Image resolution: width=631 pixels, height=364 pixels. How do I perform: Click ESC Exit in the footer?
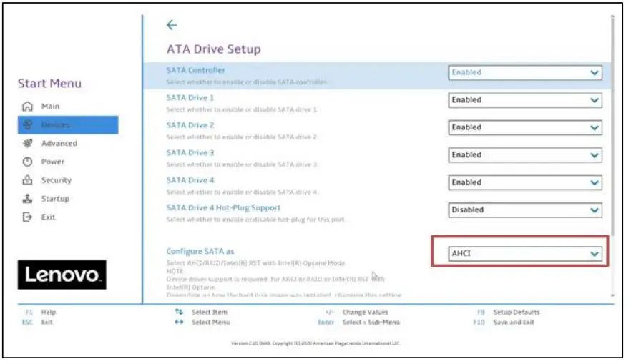click(37, 323)
